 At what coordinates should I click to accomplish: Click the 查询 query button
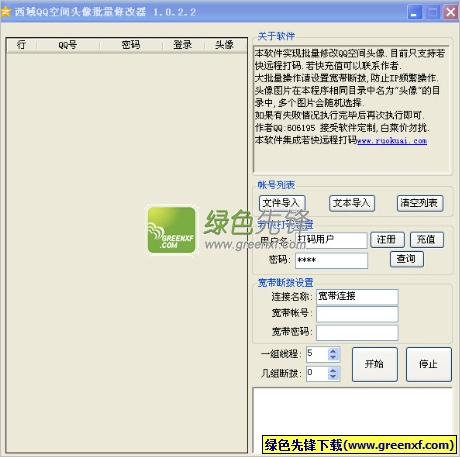coord(407,259)
